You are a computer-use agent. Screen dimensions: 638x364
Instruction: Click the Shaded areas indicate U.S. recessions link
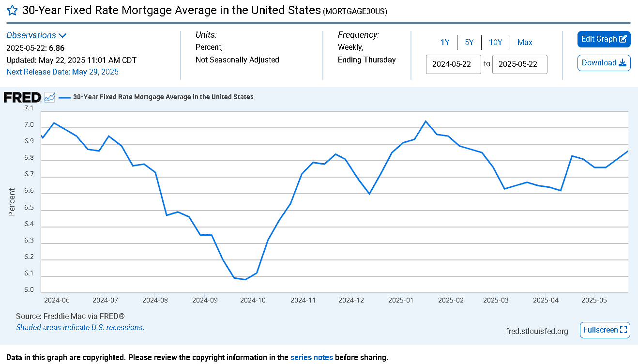pos(80,328)
